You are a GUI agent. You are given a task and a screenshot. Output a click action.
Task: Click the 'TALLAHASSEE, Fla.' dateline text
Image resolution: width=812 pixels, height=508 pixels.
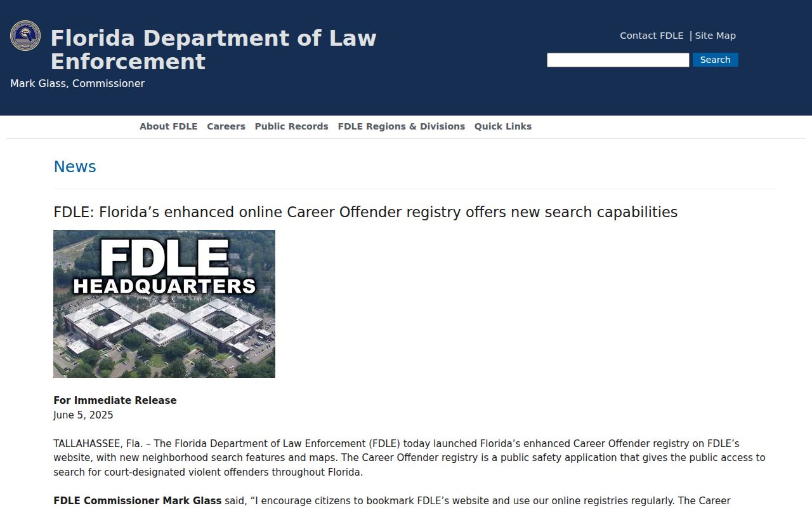[x=98, y=444]
